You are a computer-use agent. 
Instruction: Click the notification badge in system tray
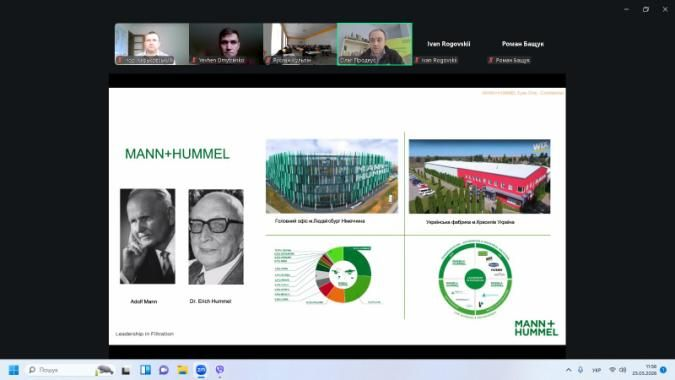click(x=663, y=370)
